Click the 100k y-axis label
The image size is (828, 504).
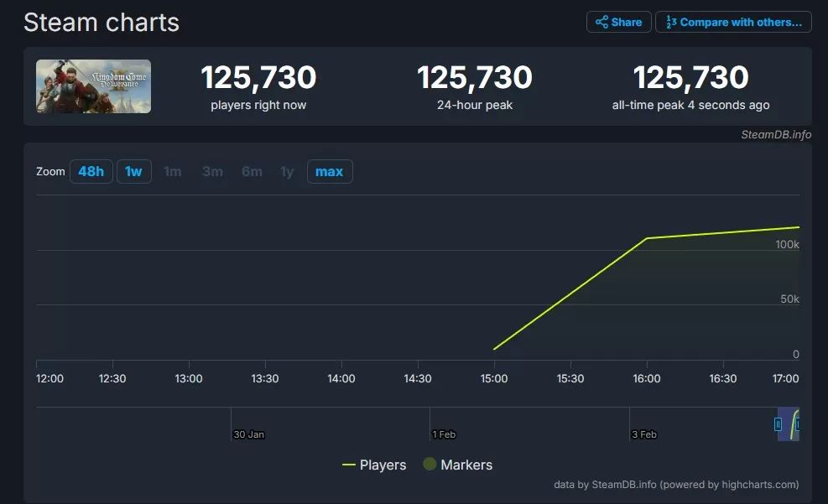(x=787, y=244)
